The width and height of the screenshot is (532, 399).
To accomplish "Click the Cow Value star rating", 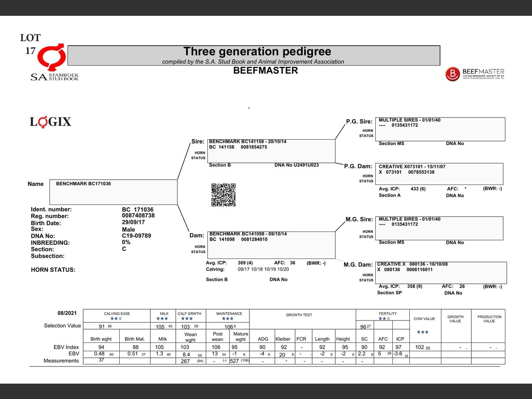I will click(422, 332).
